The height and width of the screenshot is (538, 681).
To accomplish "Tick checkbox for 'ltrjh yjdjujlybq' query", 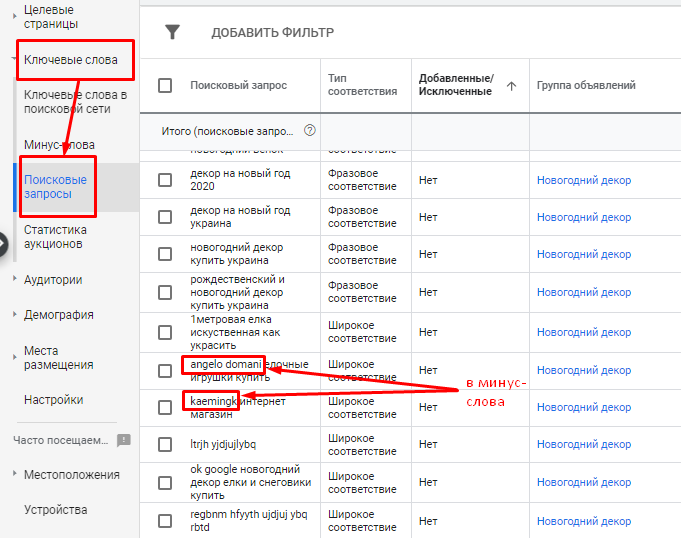I will [165, 445].
